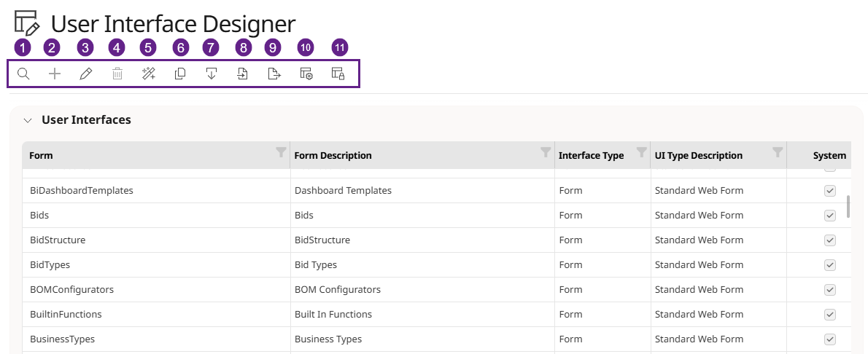The image size is (868, 354).
Task: Toggle System checkbox for BOMConfigurators row
Action: pos(830,289)
